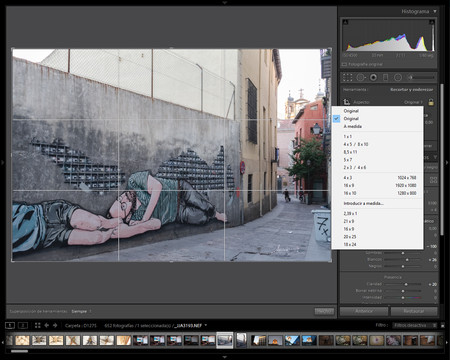This screenshot has height=360, width=450.
Task: Toggle histogram highlight clipping indicator
Action: (x=432, y=22)
